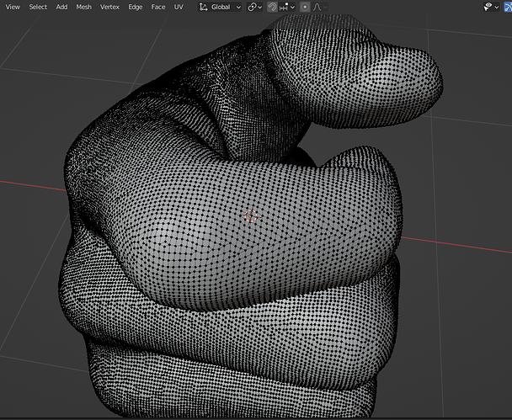Click the 3D cursor on the mesh
The height and width of the screenshot is (420, 512).
point(251,215)
